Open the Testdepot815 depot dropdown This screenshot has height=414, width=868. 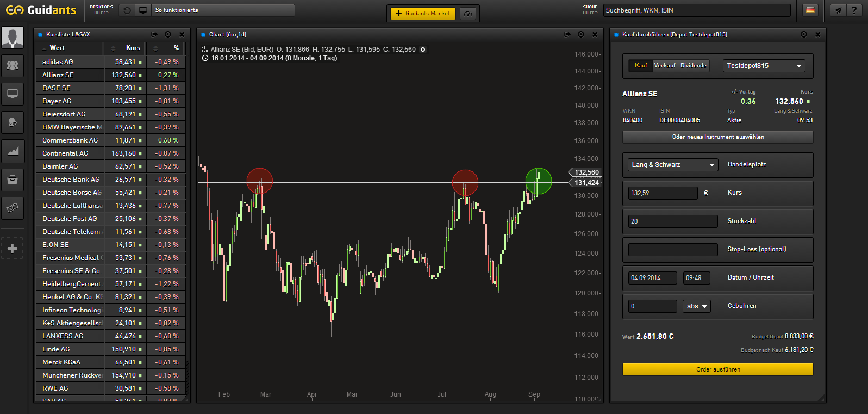point(764,66)
